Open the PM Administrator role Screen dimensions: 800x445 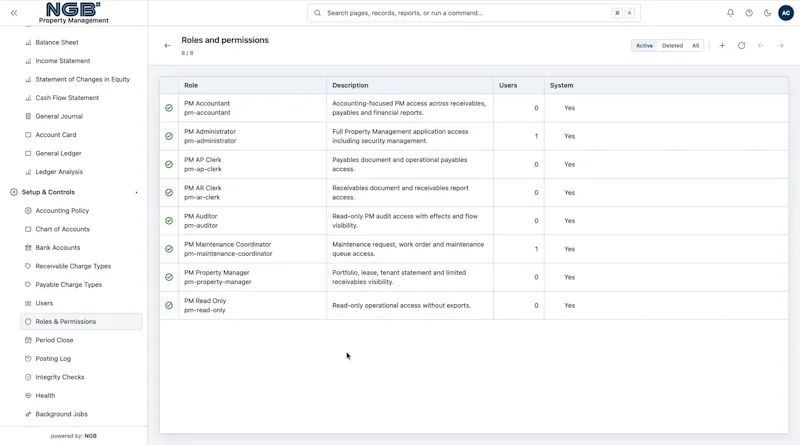(473, 136)
